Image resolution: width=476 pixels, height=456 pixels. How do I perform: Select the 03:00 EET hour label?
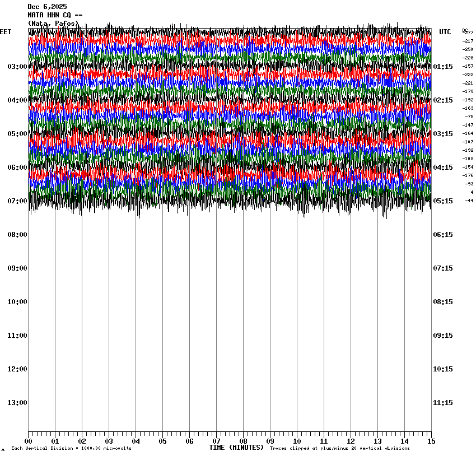(x=17, y=67)
